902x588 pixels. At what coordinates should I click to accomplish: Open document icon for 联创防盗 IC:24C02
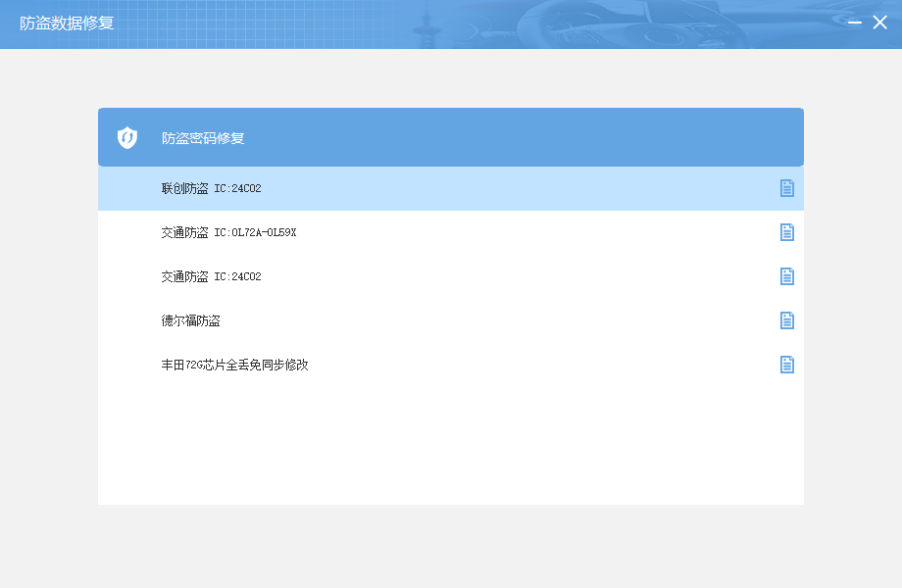pyautogui.click(x=787, y=188)
